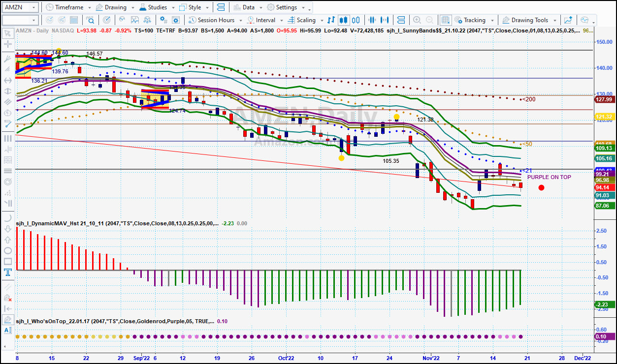Select the Text (T) drawing tool
The width and height of the screenshot is (617, 364).
[x=8, y=272]
